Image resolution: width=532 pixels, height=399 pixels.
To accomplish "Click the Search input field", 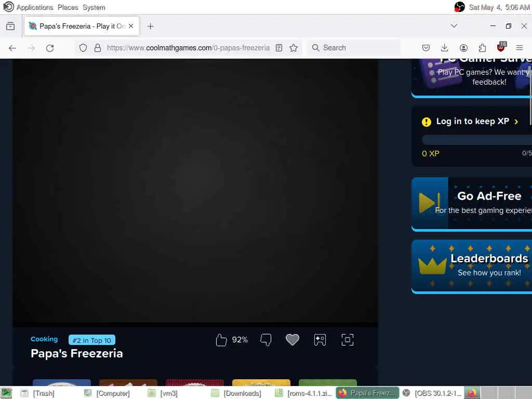I will 353,48.
